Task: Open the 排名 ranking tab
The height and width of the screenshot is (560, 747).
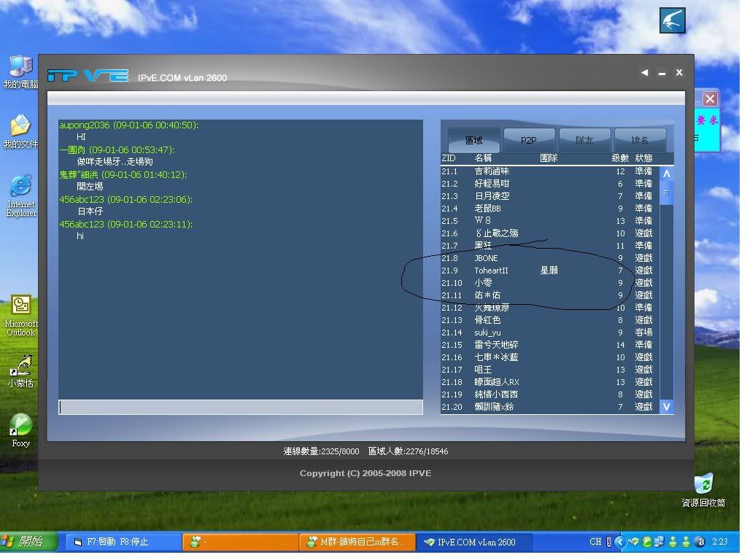Action: pos(640,140)
